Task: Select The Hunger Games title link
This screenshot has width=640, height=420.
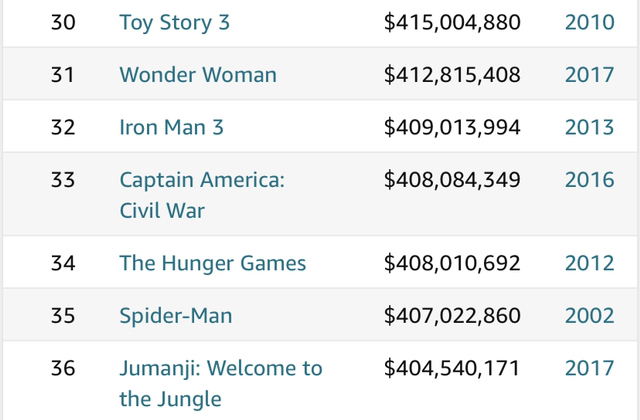Action: click(213, 263)
